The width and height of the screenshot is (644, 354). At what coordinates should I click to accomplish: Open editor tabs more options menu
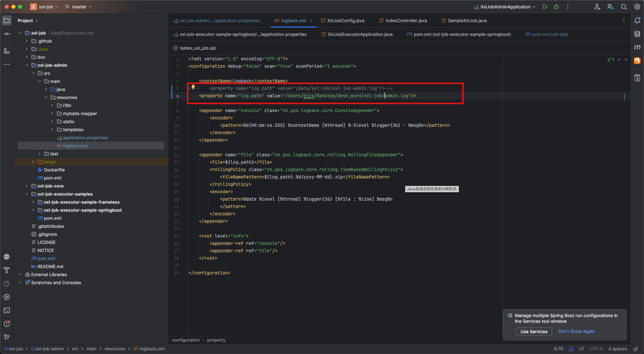[x=624, y=20]
